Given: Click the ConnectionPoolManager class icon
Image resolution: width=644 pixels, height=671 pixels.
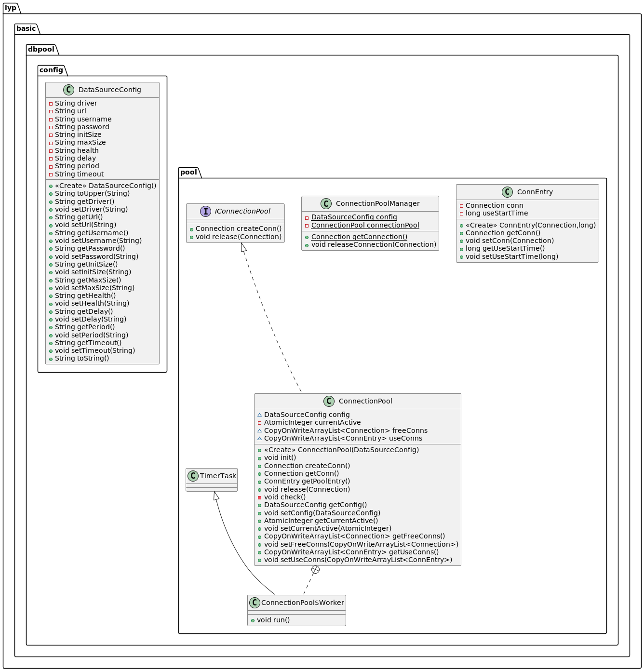Looking at the screenshot, I should (326, 203).
